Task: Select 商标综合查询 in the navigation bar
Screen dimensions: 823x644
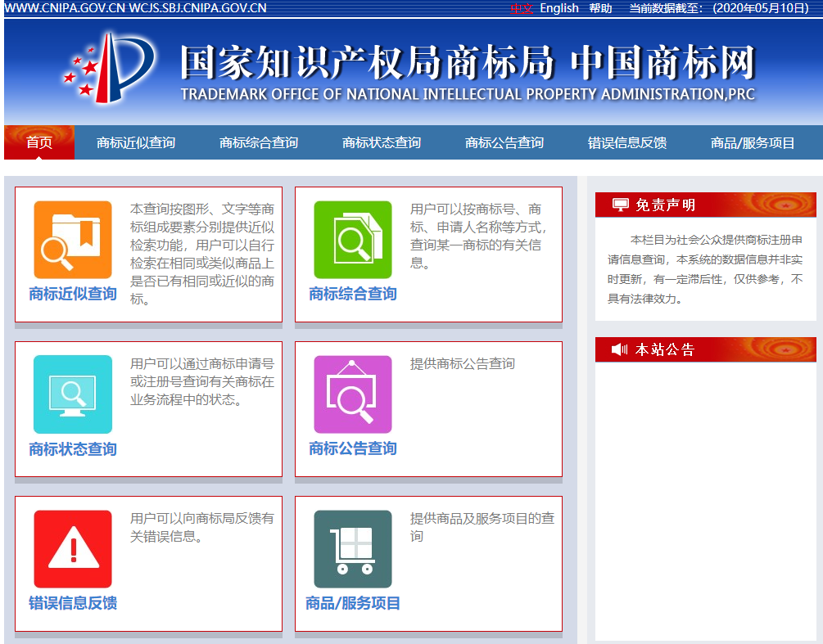Action: click(259, 142)
